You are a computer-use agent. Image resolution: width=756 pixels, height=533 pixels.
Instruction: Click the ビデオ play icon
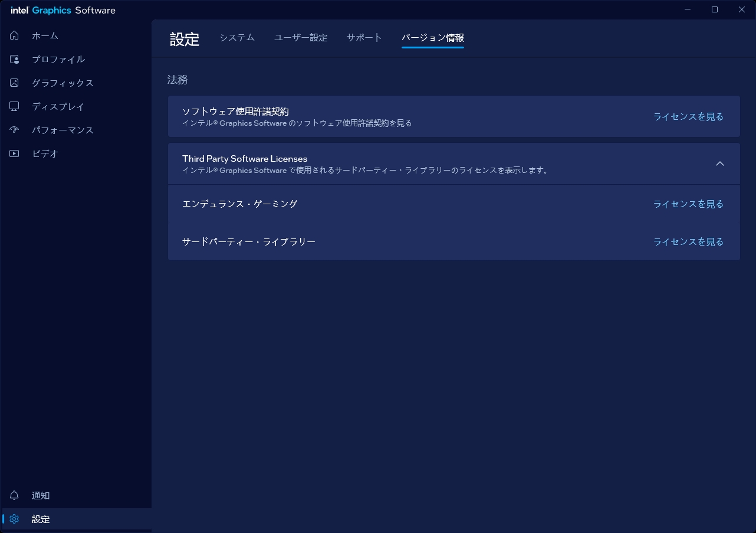pyautogui.click(x=15, y=153)
